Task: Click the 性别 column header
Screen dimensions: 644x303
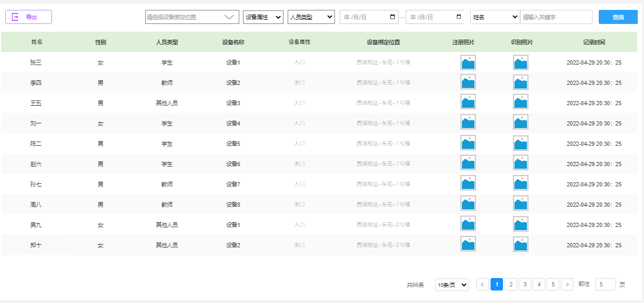Action: 100,42
